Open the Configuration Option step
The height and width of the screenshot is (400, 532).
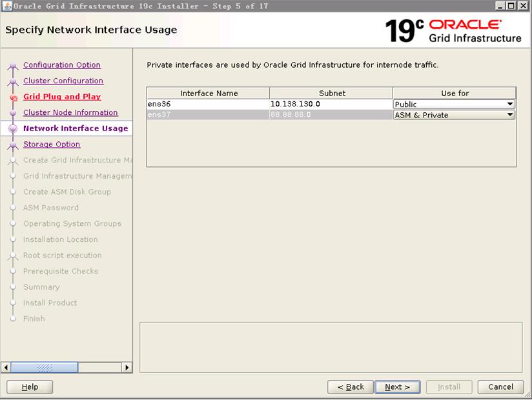coord(62,65)
